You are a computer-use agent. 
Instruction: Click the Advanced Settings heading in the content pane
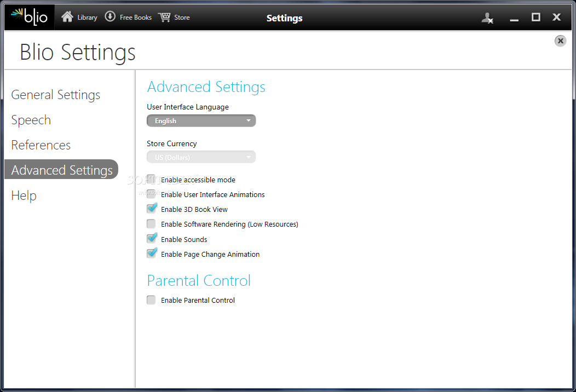pos(206,88)
